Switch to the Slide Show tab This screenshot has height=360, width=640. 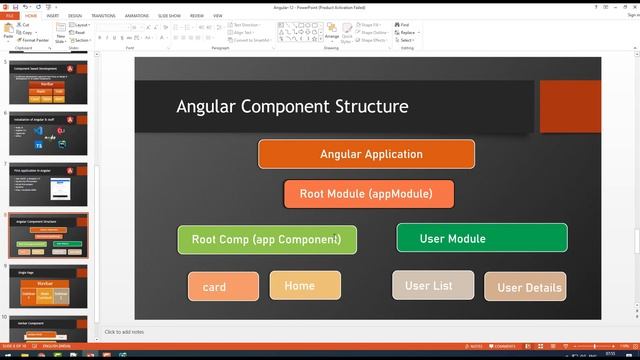[x=169, y=16]
